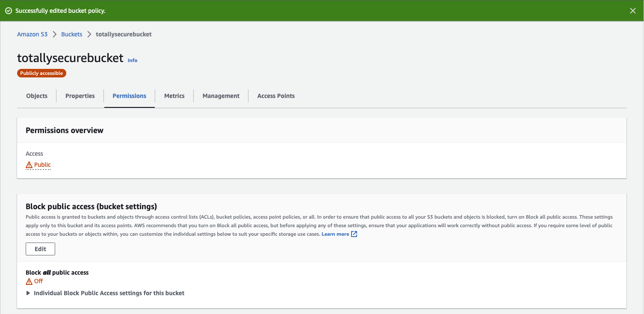
Task: Switch to the Access Points tab
Action: [276, 96]
